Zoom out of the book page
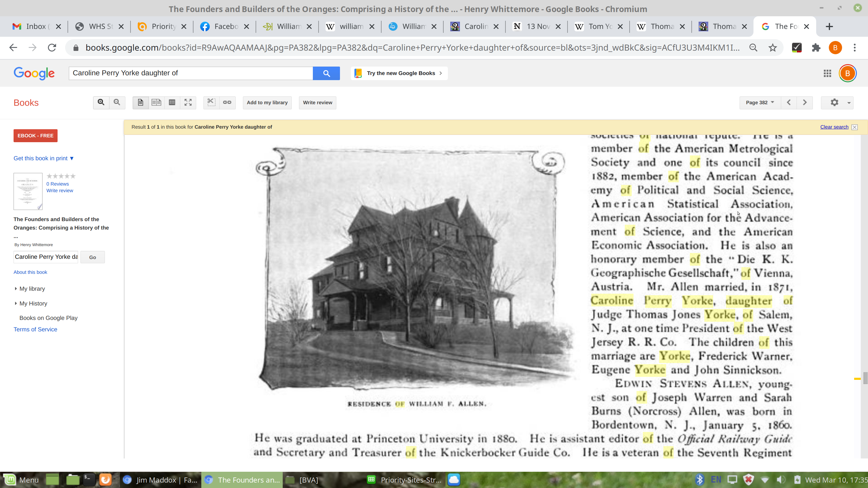 click(x=117, y=102)
